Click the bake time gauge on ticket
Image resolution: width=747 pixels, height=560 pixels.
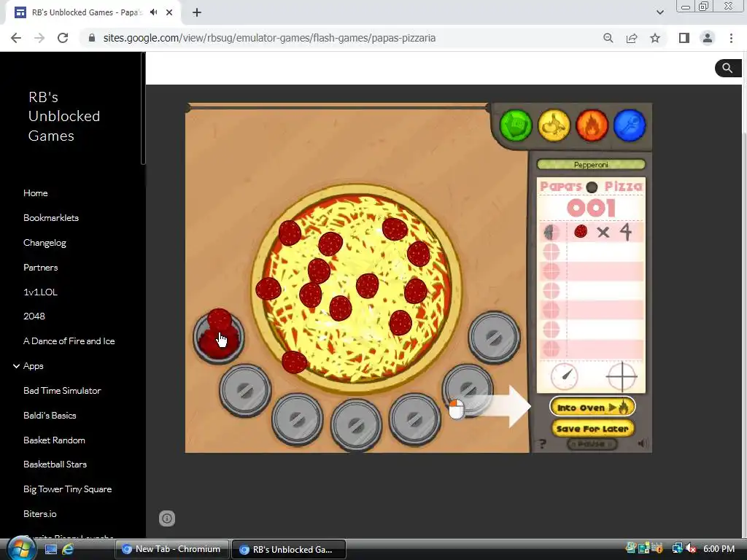point(565,376)
